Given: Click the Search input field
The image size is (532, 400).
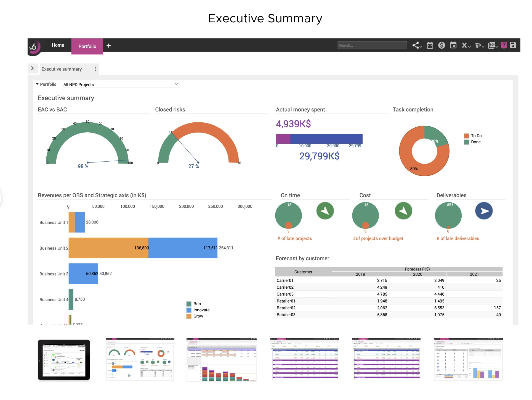Looking at the screenshot, I should click(372, 45).
